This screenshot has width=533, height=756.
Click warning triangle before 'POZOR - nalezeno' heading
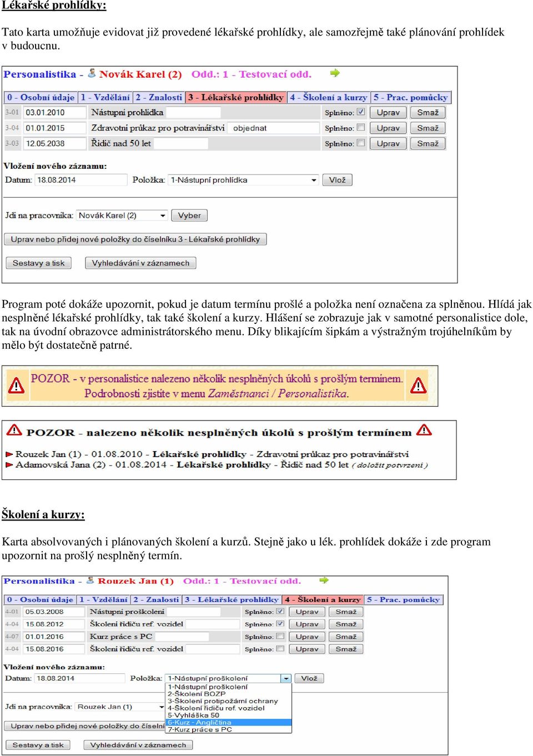[x=14, y=430]
